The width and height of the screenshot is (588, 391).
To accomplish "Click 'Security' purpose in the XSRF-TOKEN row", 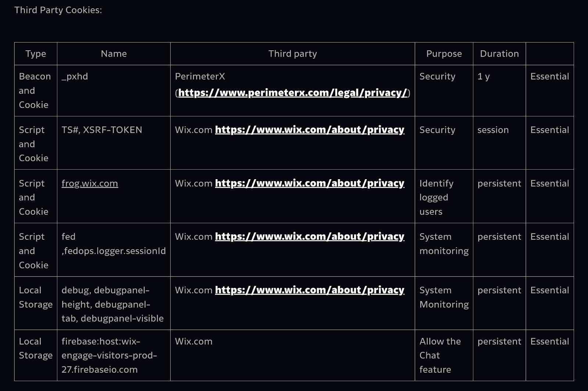I will (437, 130).
